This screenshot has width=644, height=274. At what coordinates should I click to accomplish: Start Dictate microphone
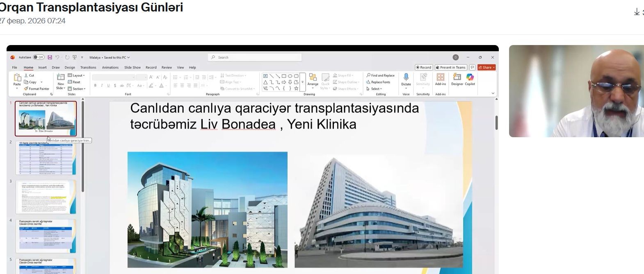tap(406, 79)
